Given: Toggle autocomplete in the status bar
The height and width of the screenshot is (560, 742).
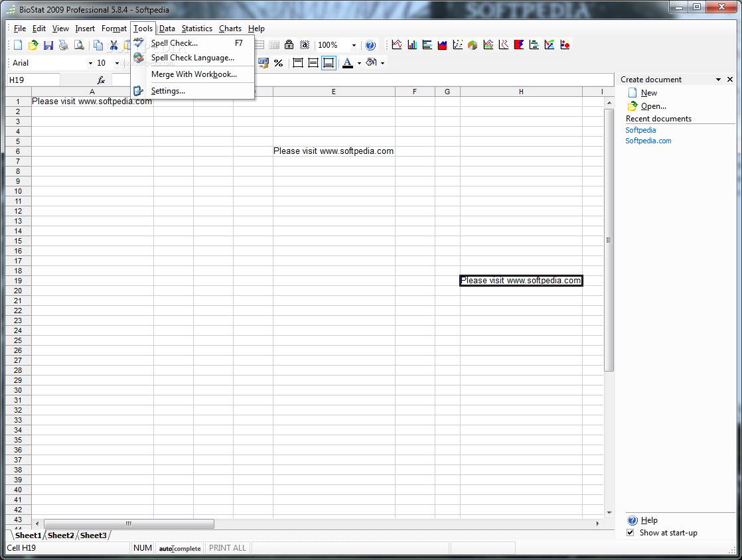Looking at the screenshot, I should [180, 548].
